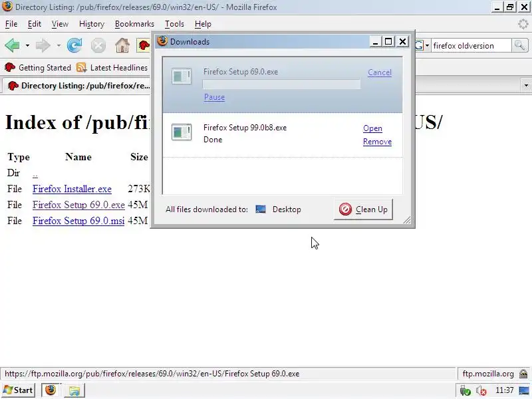Click the throbber activity indicator icon

523,24
